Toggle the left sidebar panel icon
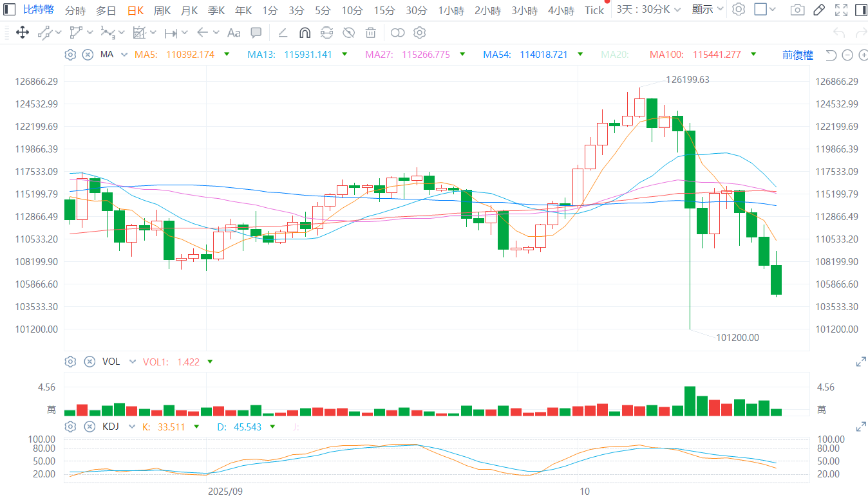868x498 pixels. 10,10
